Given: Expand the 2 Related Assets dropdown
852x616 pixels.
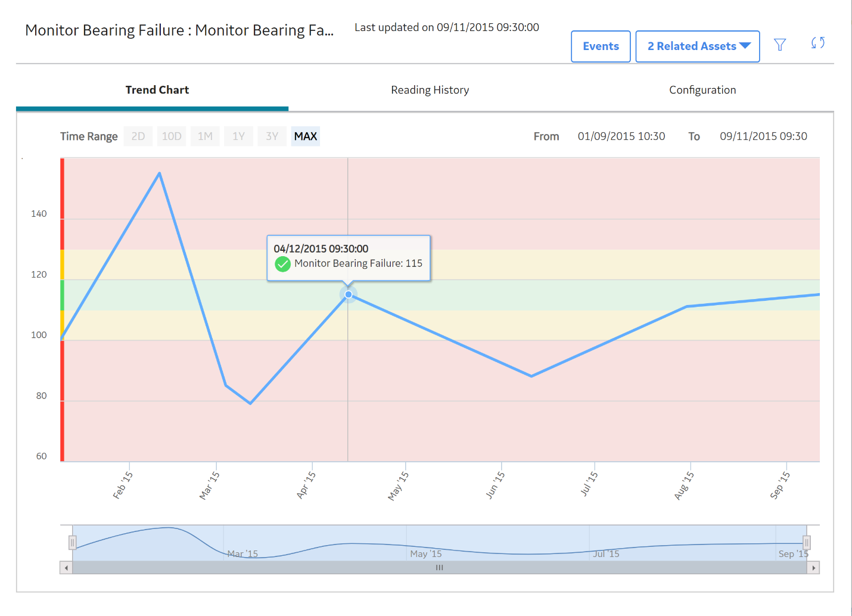Looking at the screenshot, I should click(698, 46).
